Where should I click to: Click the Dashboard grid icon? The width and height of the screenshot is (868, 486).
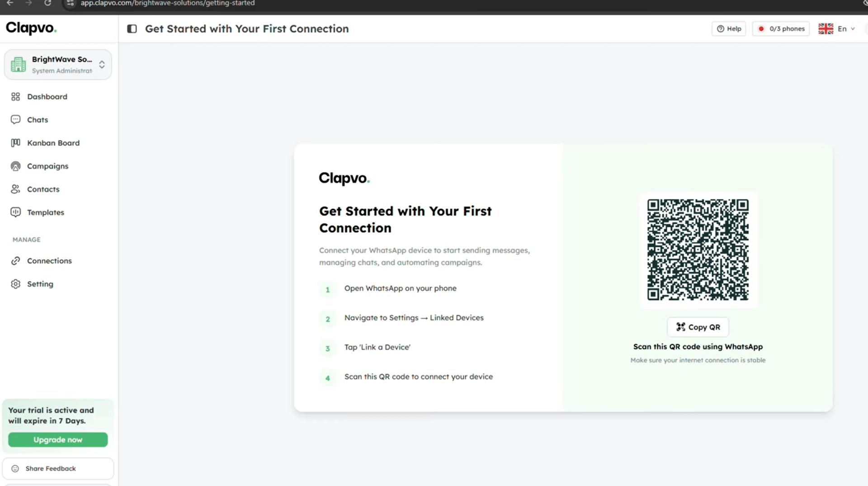coord(16,97)
